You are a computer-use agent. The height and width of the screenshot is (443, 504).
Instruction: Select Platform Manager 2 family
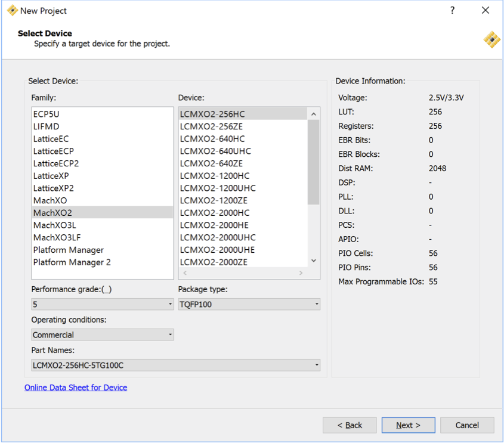(x=102, y=262)
